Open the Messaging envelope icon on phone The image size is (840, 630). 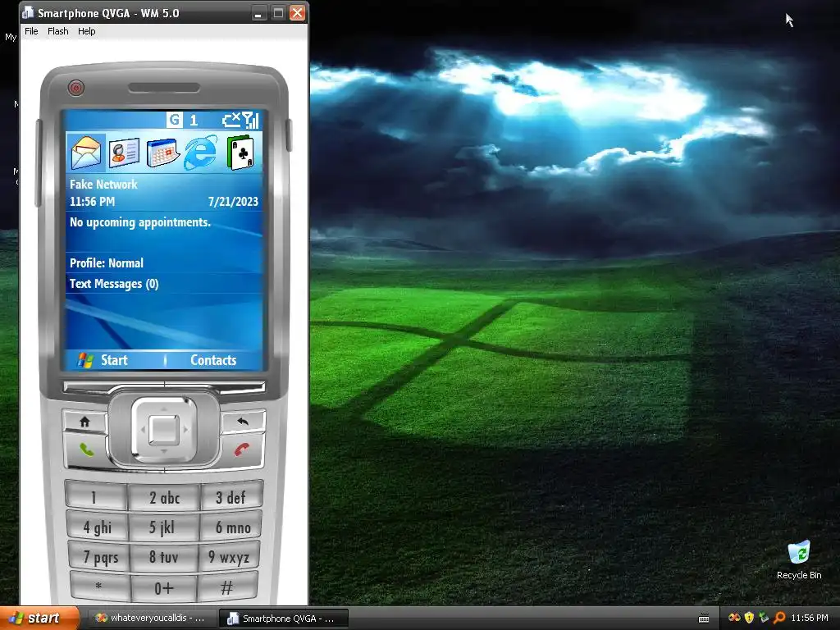[86, 152]
